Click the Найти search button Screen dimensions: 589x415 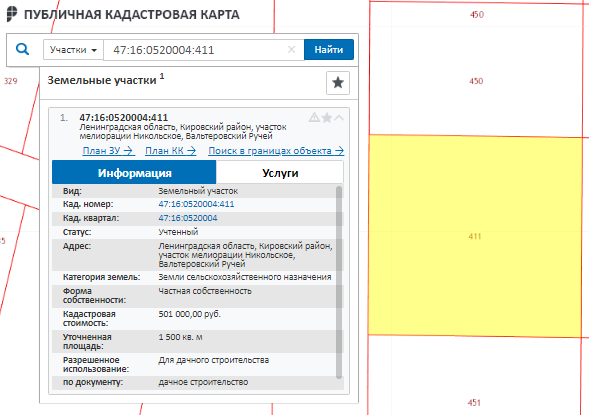(329, 50)
